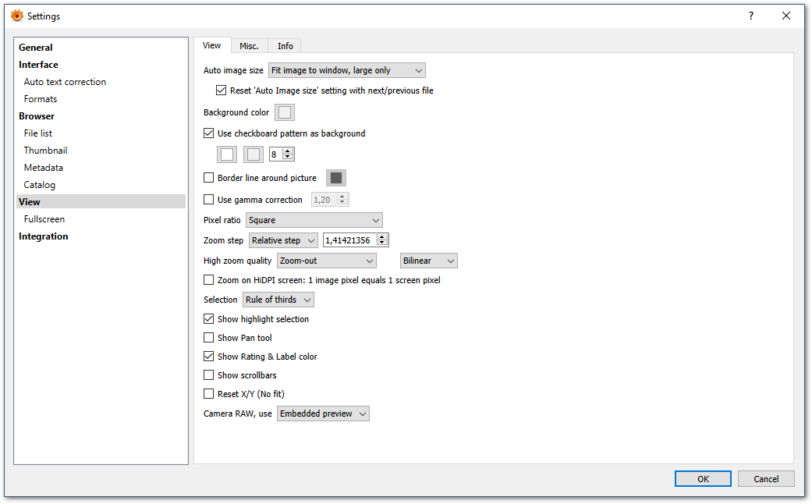This screenshot has width=812, height=504.
Task: Open the Camera RAW Embedded preview dropdown
Action: tap(323, 413)
